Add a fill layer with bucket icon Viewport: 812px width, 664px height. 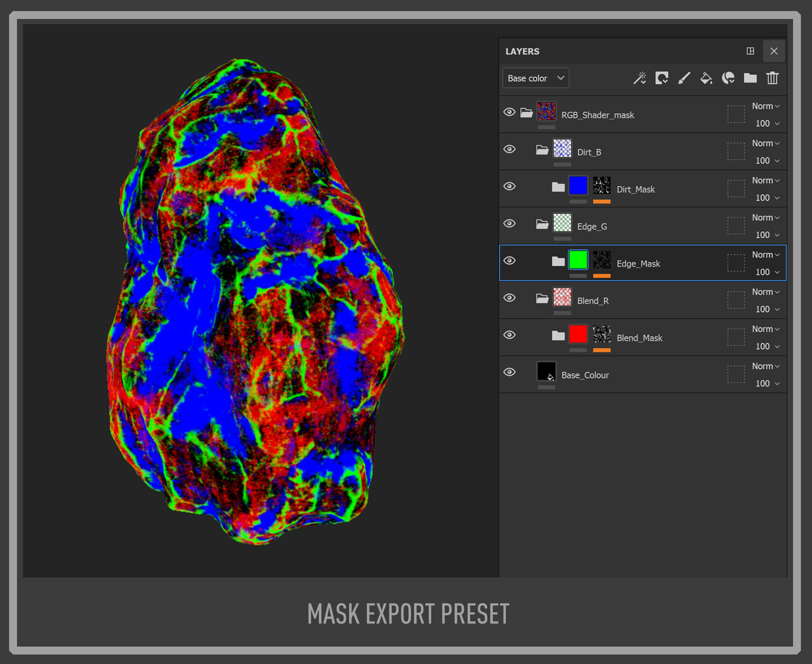[x=706, y=78]
